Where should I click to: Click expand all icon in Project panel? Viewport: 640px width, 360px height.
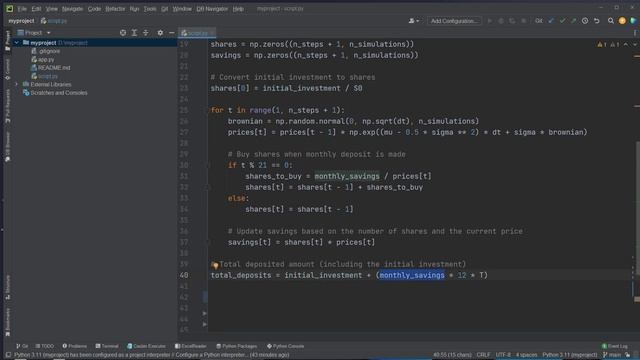click(x=134, y=33)
